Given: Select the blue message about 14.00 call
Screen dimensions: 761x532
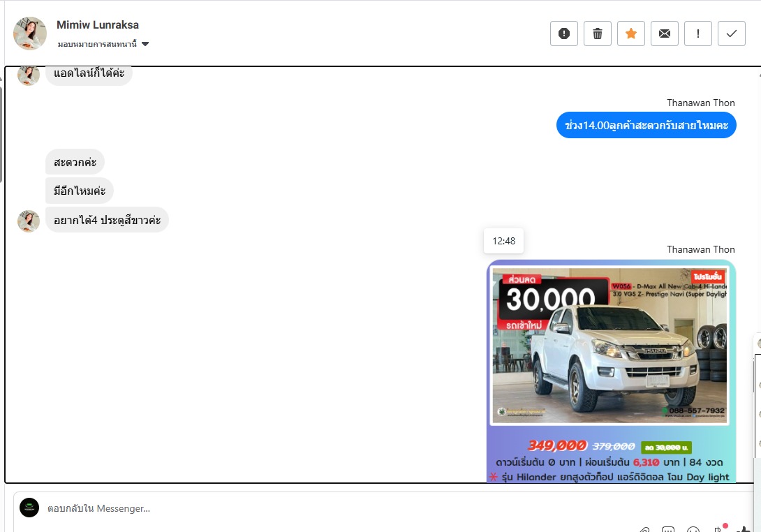Looking at the screenshot, I should click(646, 125).
